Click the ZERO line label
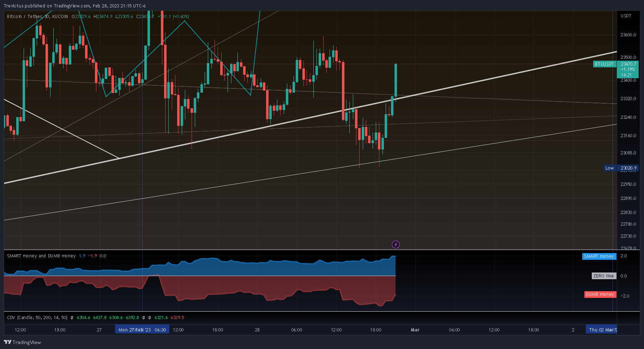644x349 pixels. click(603, 276)
